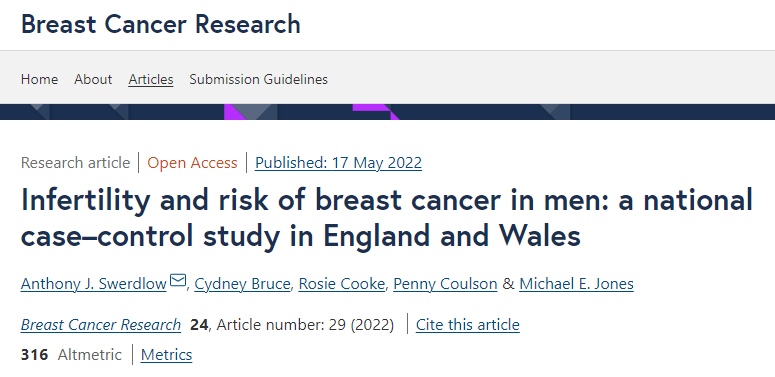
Task: Click the 316 Altmetric score
Action: pos(71,355)
